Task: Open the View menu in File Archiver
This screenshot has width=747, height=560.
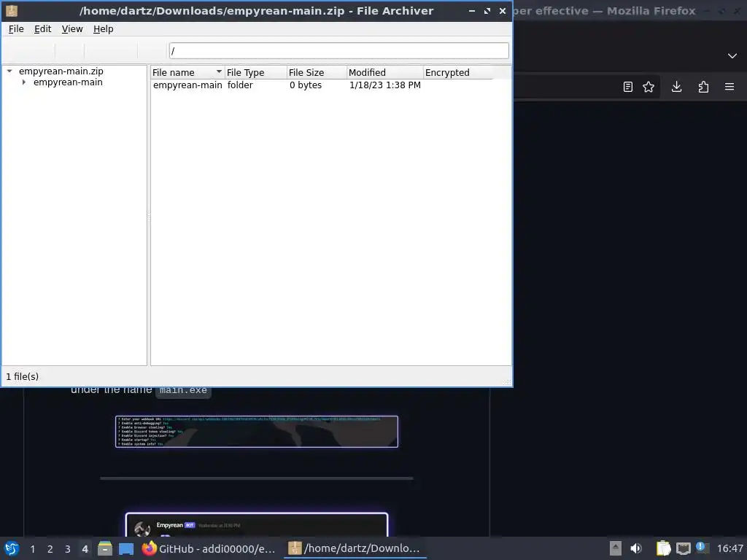Action: (72, 29)
